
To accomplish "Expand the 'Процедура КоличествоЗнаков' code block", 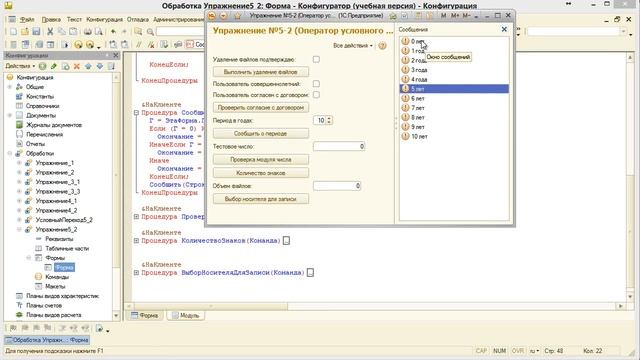I will 136,241.
